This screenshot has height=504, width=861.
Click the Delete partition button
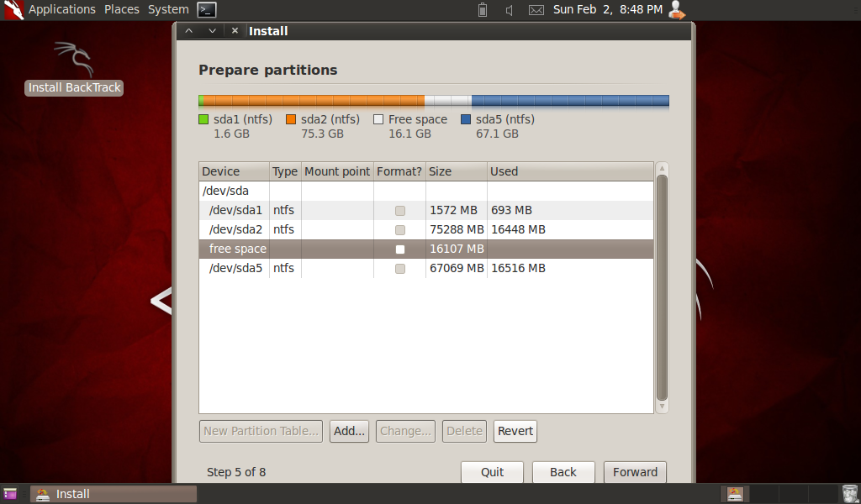[464, 431]
